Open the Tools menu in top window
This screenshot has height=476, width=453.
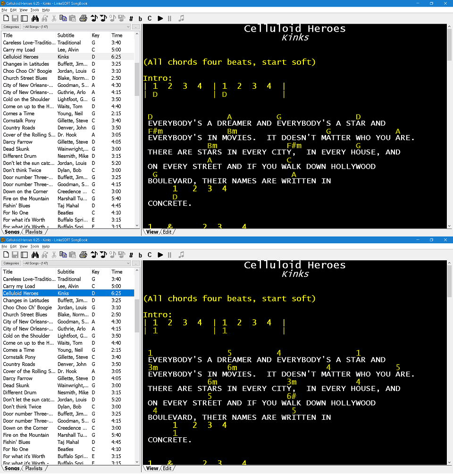[x=34, y=10]
